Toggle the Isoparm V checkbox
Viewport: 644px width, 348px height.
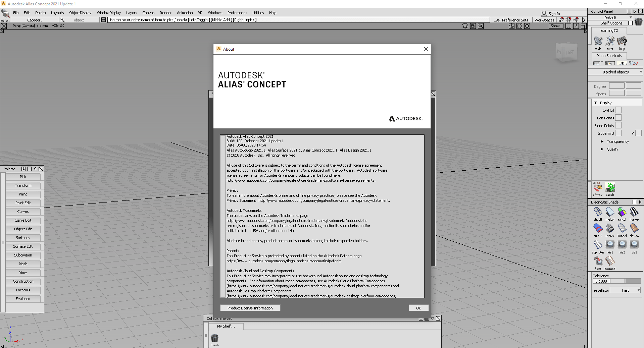point(638,133)
